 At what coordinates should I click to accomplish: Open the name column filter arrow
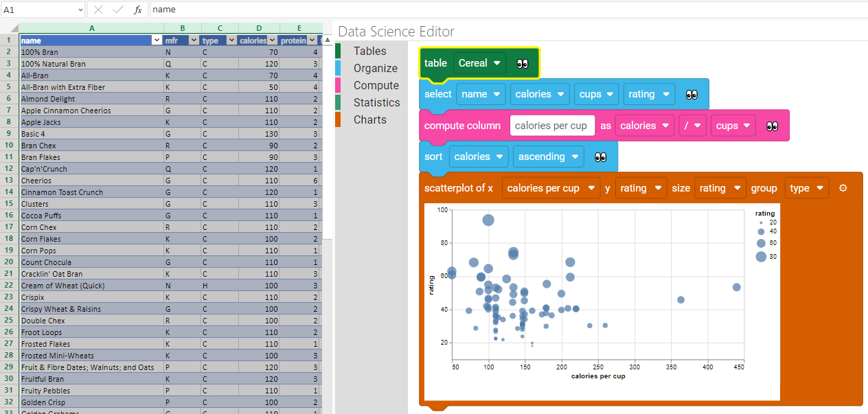(157, 41)
